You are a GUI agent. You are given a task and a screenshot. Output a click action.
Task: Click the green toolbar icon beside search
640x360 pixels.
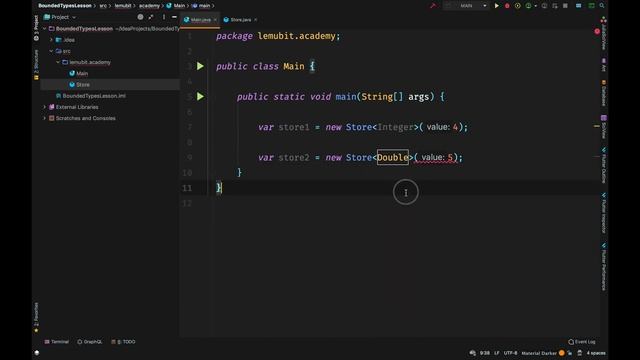coord(591,6)
